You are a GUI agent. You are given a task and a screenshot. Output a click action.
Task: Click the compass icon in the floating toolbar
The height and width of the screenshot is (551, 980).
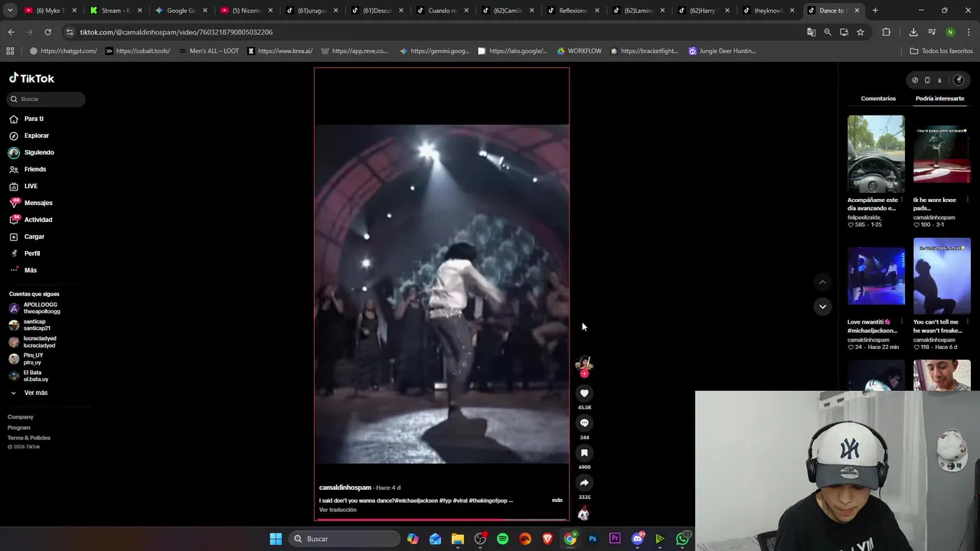click(915, 80)
